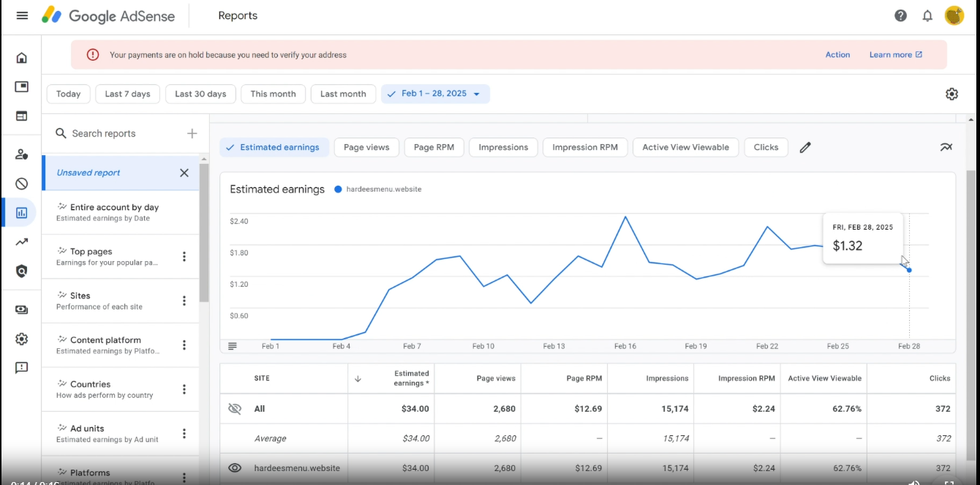This screenshot has height=485, width=980.
Task: Open the account profile avatar
Action: pyautogui.click(x=954, y=15)
